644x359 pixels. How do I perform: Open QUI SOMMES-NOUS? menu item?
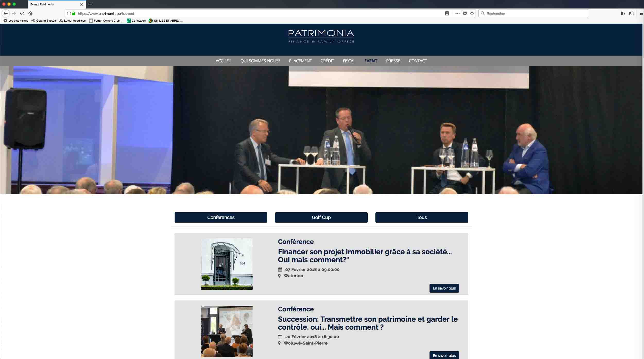[x=260, y=61]
